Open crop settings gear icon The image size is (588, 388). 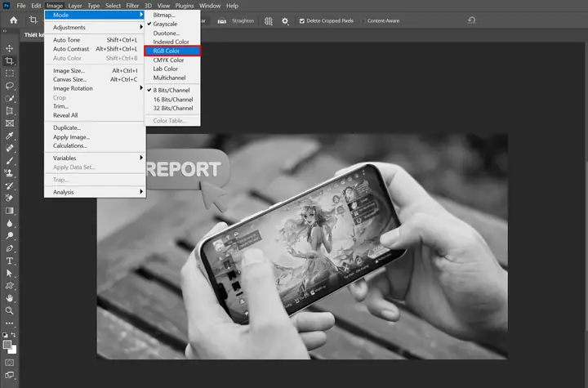pos(285,21)
